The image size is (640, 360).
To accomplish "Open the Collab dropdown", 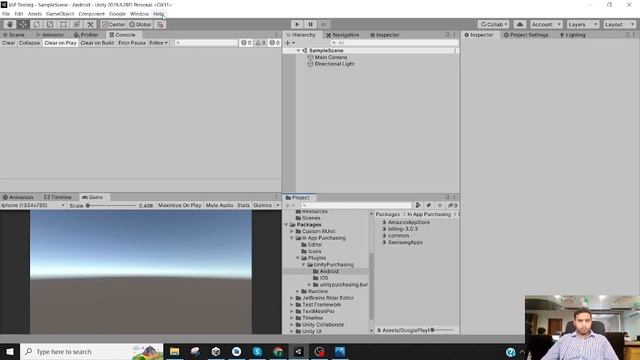I will 493,24.
